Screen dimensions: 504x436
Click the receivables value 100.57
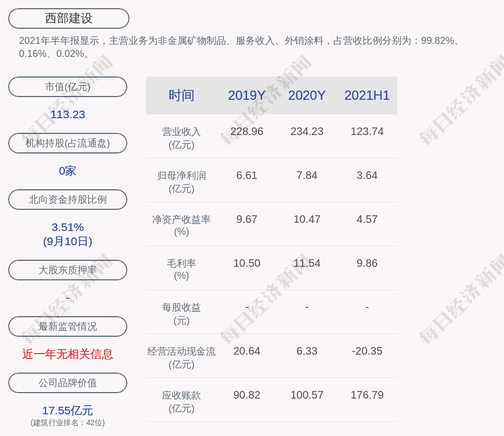[307, 395]
